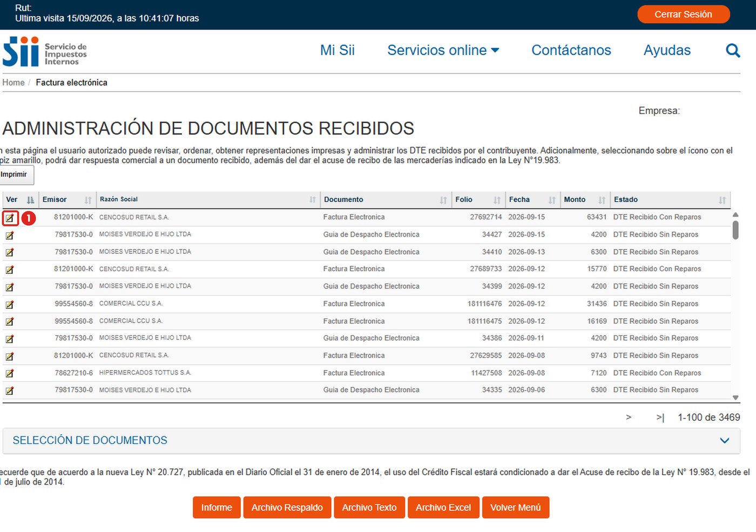Open the Ayudas menu item
Screen dimensions: 756x532
(x=667, y=50)
